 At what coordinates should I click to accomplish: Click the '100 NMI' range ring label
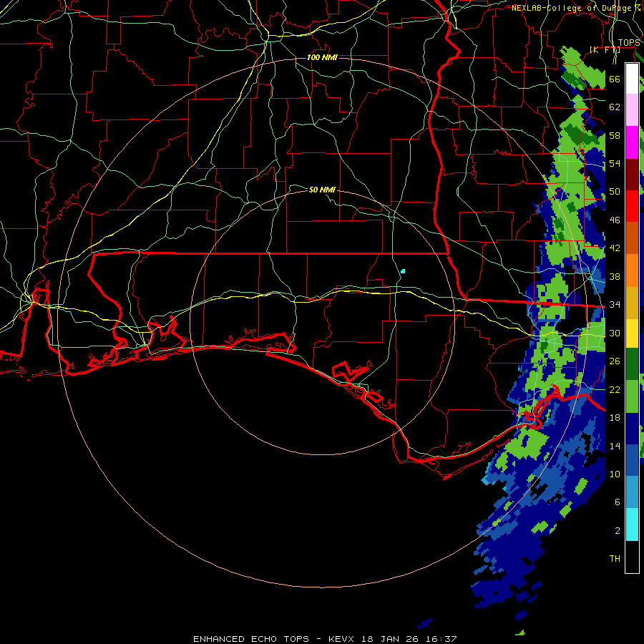click(x=322, y=57)
